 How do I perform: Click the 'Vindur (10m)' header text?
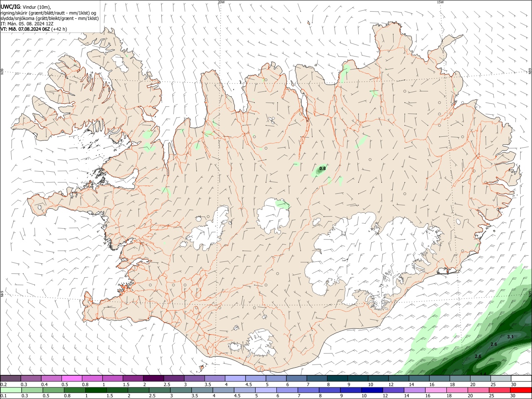[x=36, y=7]
